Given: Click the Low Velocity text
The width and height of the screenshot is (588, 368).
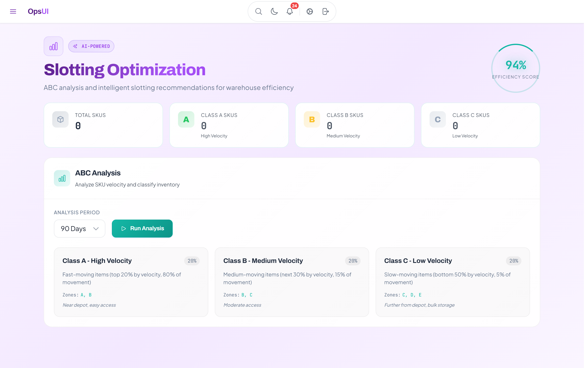Looking at the screenshot, I should 465,136.
